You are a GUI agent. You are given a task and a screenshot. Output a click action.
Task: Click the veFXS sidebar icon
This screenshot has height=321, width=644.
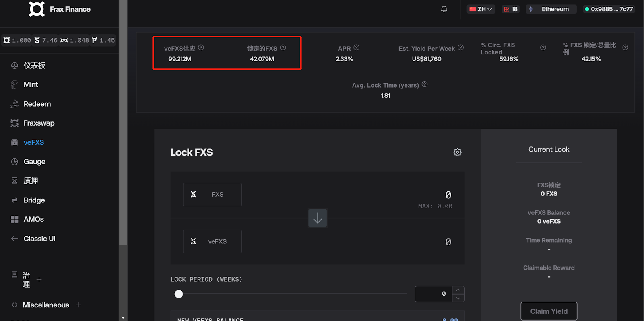coord(14,142)
